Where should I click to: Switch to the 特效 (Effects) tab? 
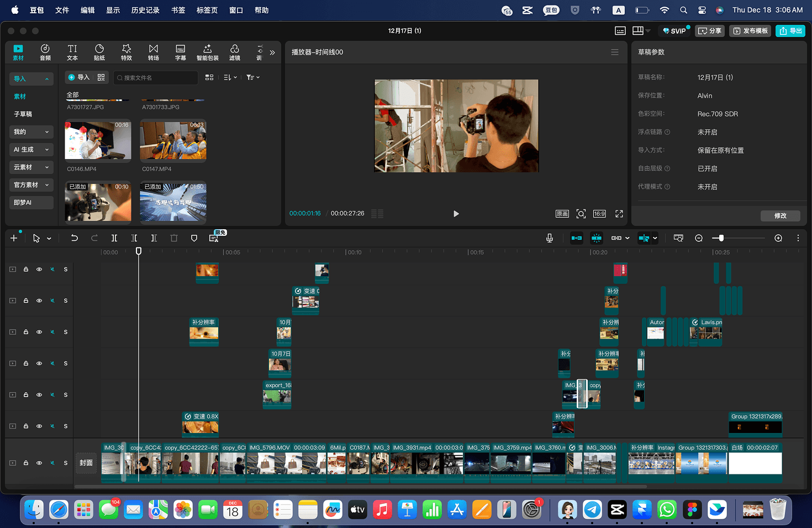point(126,52)
